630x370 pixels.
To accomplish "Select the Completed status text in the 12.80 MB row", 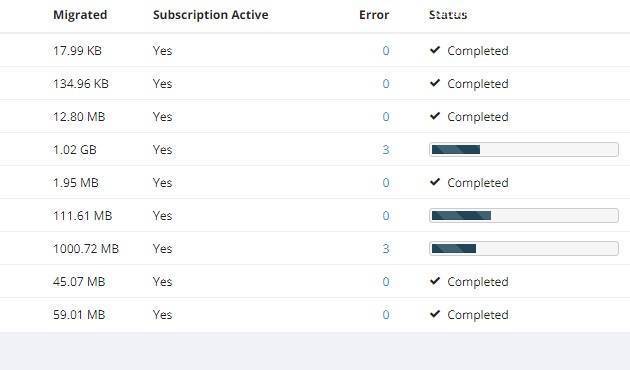I will coord(478,117).
